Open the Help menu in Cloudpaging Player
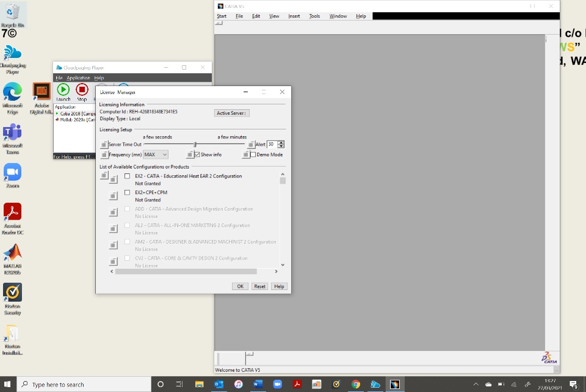 coord(99,78)
